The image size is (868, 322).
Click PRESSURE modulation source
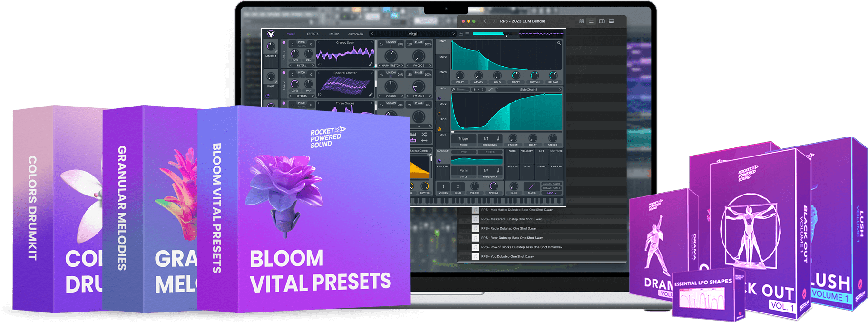coord(512,166)
